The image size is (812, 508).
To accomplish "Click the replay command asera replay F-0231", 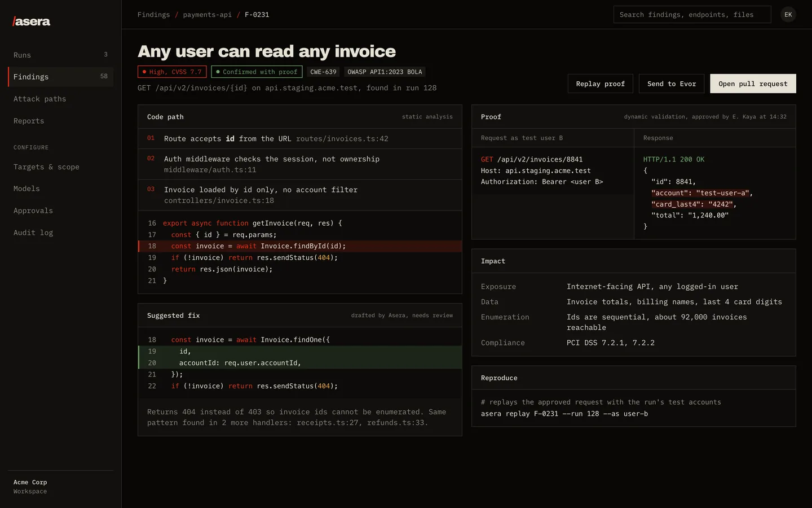I will (x=564, y=414).
